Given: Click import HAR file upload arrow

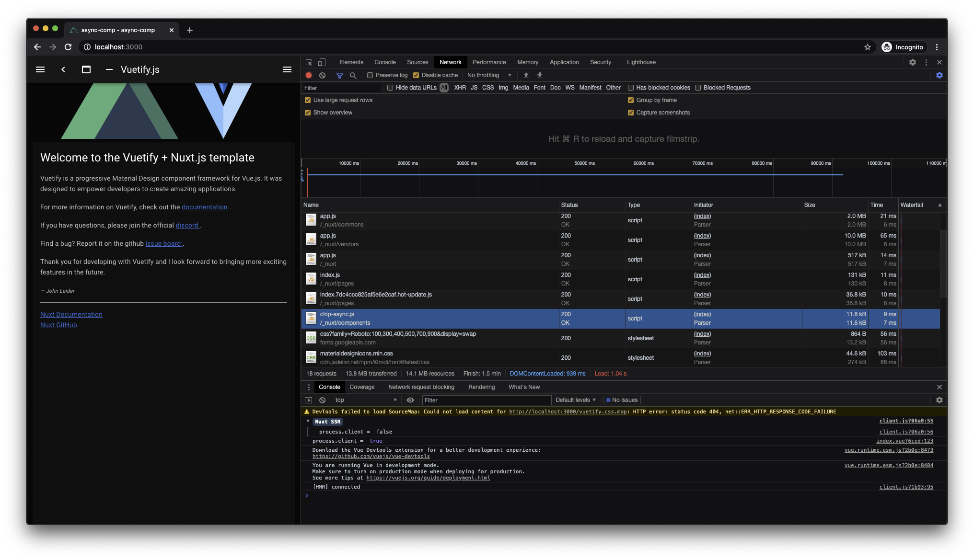Looking at the screenshot, I should 526,75.
